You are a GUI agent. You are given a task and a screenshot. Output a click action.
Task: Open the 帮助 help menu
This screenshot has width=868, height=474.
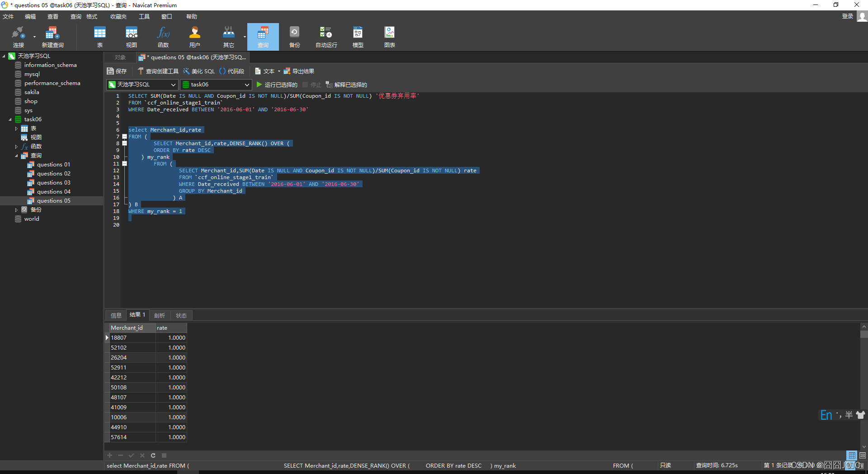pyautogui.click(x=192, y=17)
